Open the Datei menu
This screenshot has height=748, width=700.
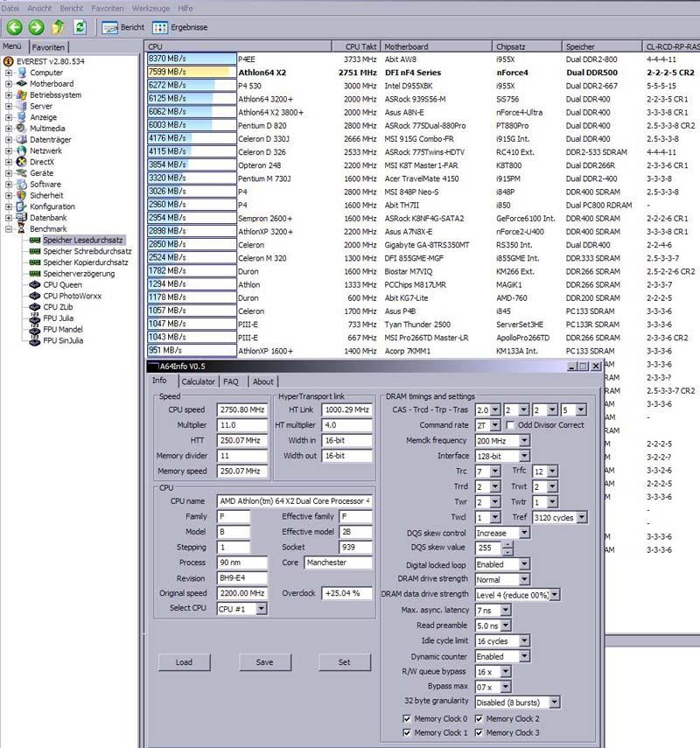pos(10,8)
